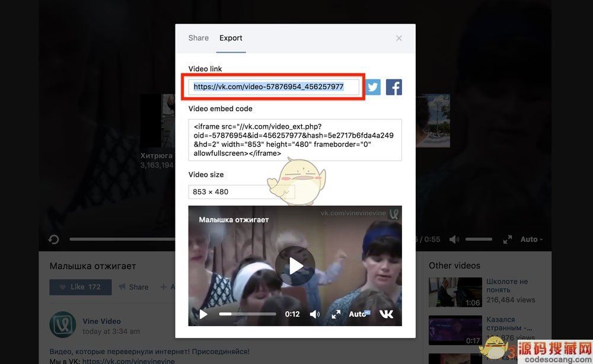Screen dimensions: 593x364
Task: Open the Auto quality menu in preview
Action: click(x=359, y=314)
